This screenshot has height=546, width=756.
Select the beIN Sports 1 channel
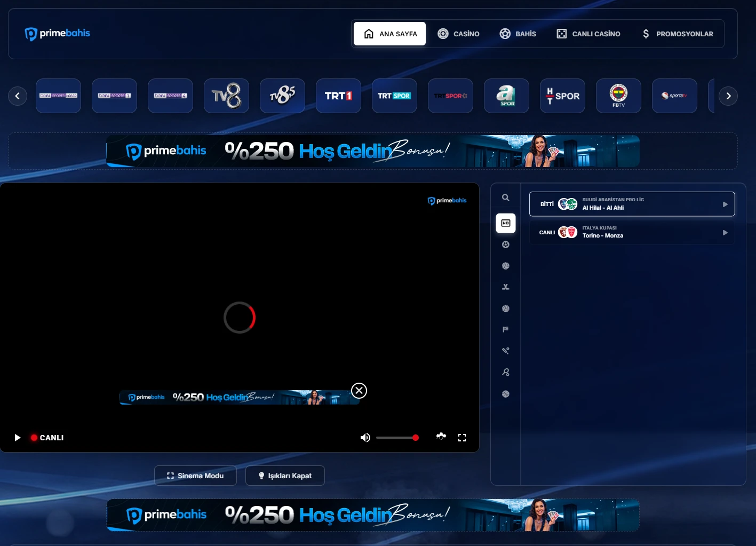(114, 96)
